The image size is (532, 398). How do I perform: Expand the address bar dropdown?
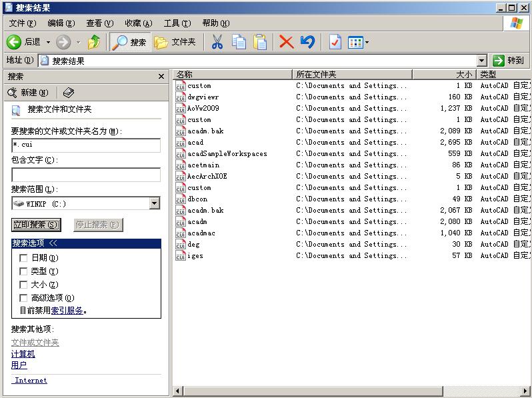point(482,61)
